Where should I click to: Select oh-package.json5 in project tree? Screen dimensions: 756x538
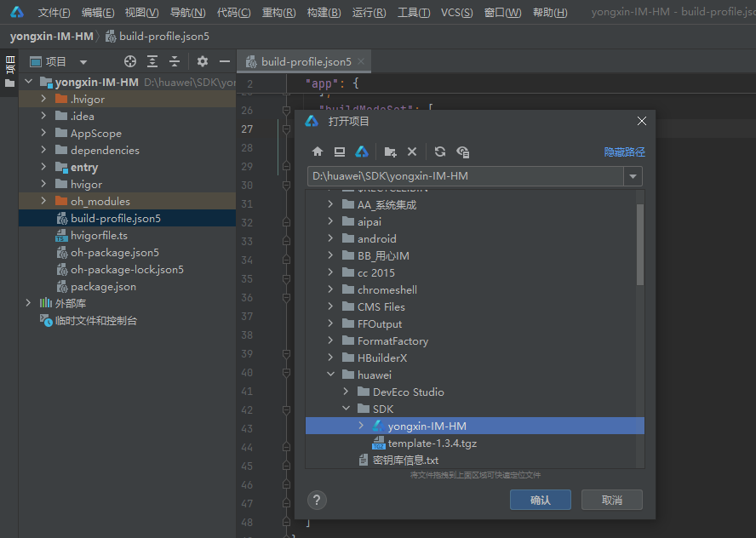tap(115, 253)
